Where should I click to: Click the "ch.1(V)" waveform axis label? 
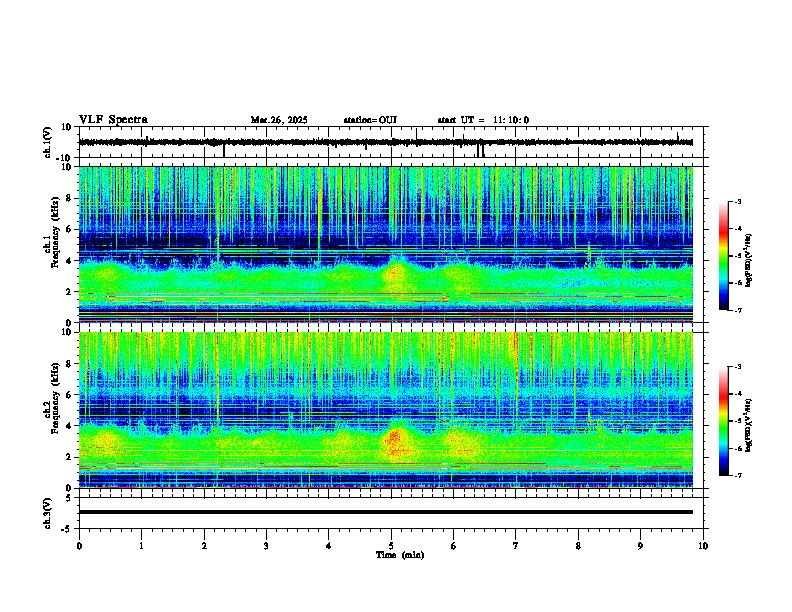tap(48, 142)
